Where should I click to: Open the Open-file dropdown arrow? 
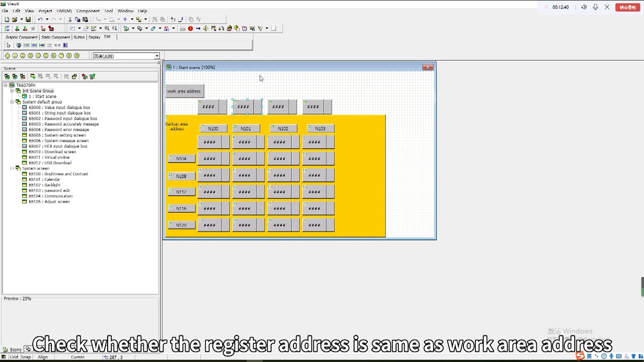pyautogui.click(x=21, y=20)
